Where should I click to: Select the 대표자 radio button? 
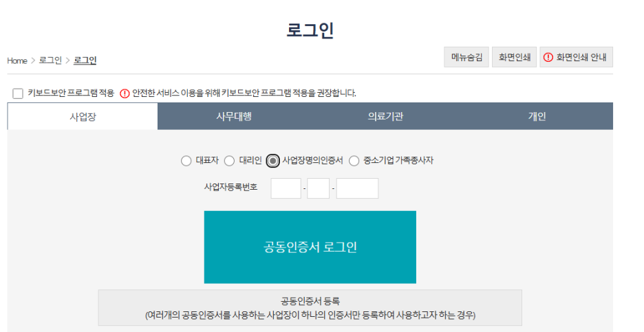pos(186,161)
